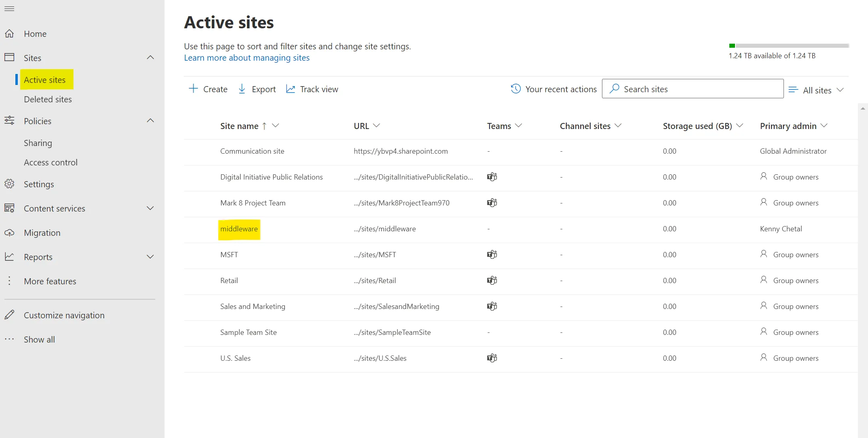Expand Content services section chevron

(x=150, y=208)
